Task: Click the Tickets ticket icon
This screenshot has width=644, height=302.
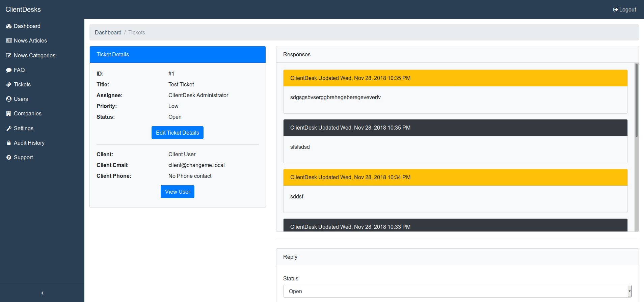Action: pyautogui.click(x=9, y=85)
